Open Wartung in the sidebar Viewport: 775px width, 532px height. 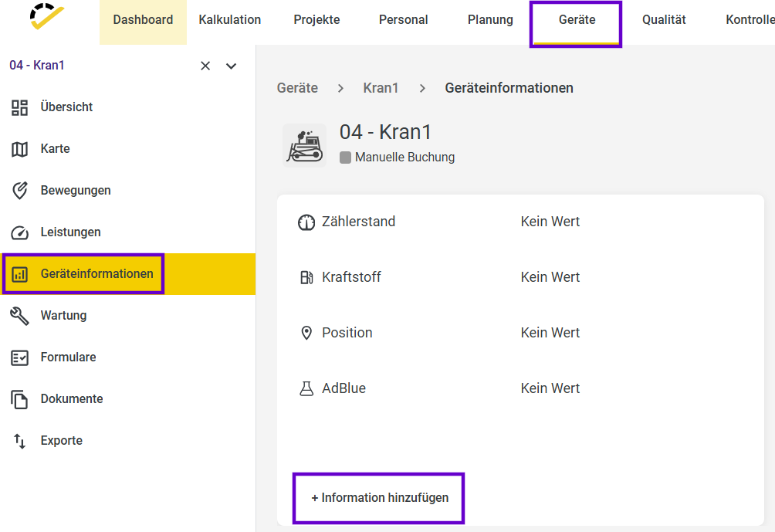[x=127, y=316]
